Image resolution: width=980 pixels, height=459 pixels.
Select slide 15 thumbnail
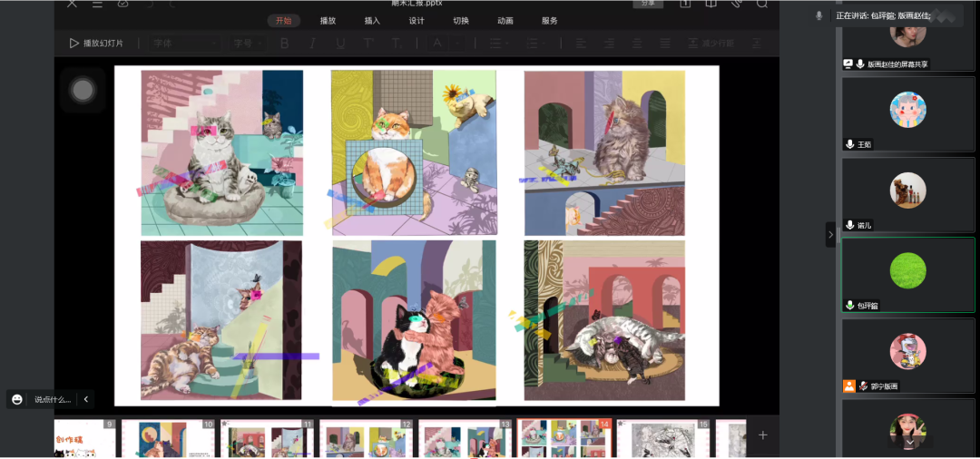pyautogui.click(x=663, y=438)
